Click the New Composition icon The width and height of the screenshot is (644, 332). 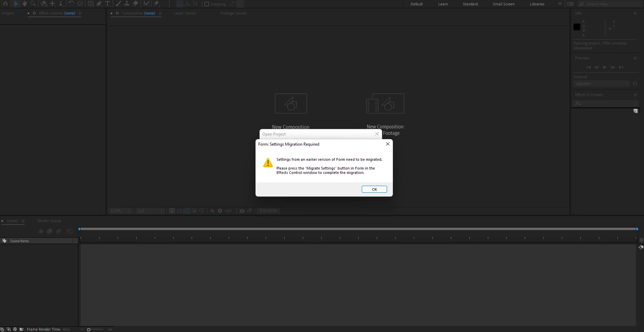291,103
